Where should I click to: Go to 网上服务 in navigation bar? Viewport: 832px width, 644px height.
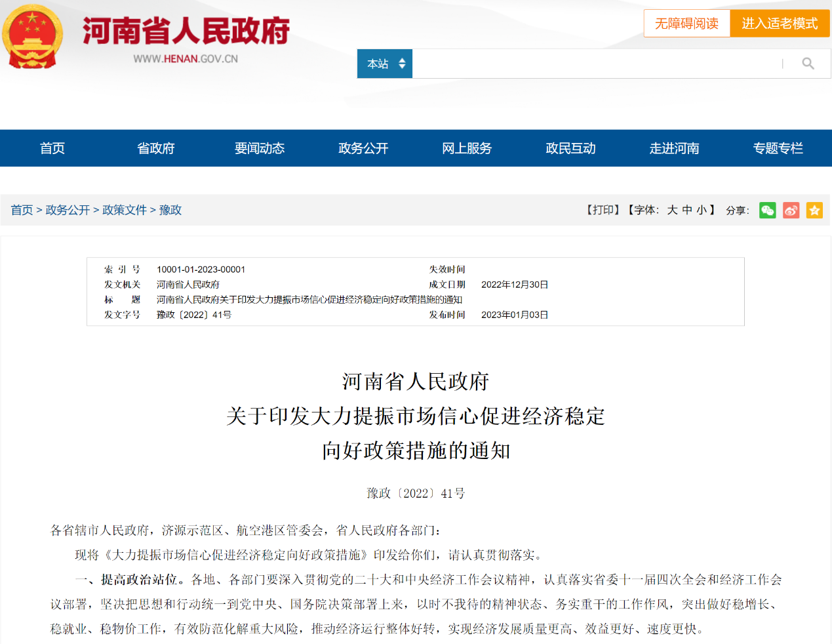[467, 148]
